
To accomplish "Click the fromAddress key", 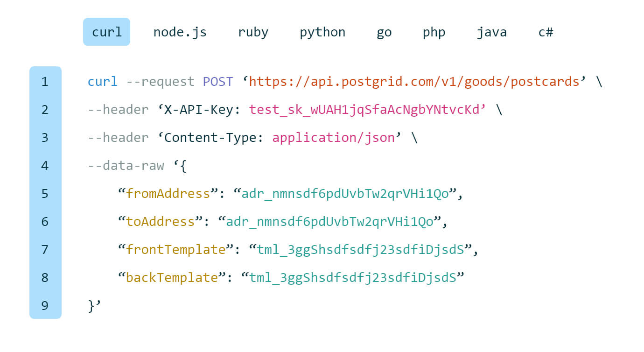I will (x=168, y=193).
